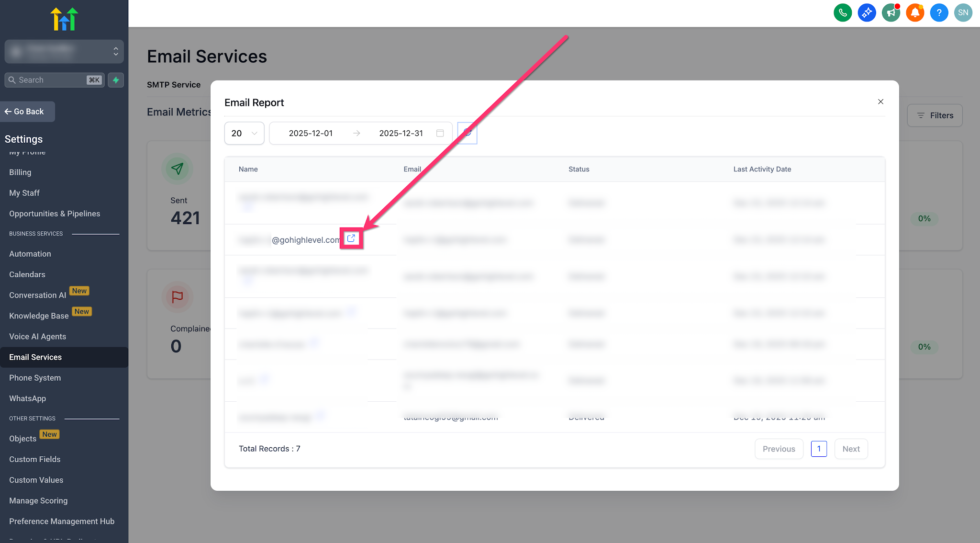Open contact link icon beside @gohighlevel.com
980x543 pixels.
point(351,238)
